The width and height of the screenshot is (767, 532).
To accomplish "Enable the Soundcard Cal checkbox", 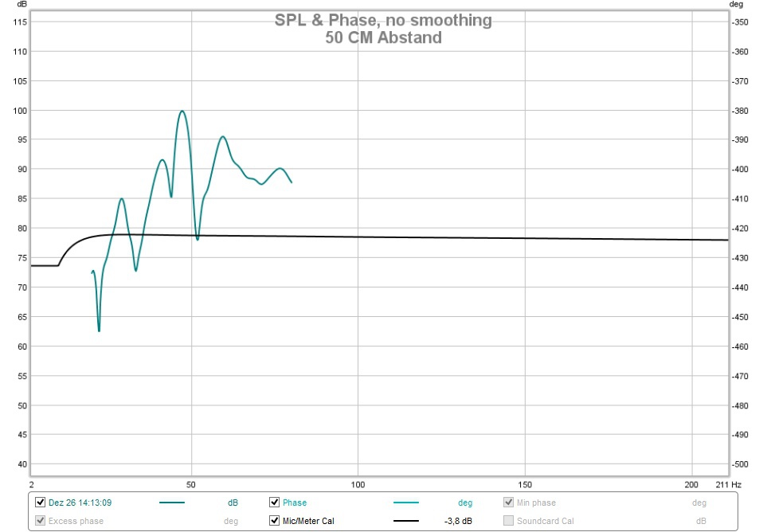I will 509,521.
